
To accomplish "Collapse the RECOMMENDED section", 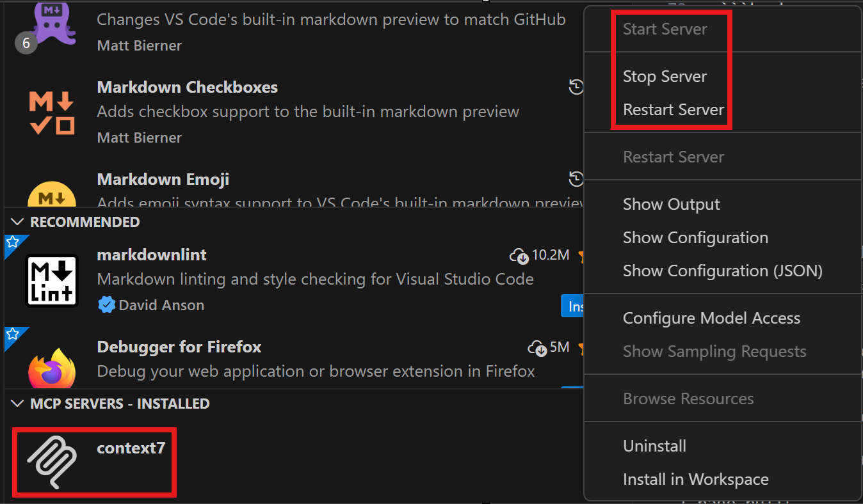I will pos(16,222).
